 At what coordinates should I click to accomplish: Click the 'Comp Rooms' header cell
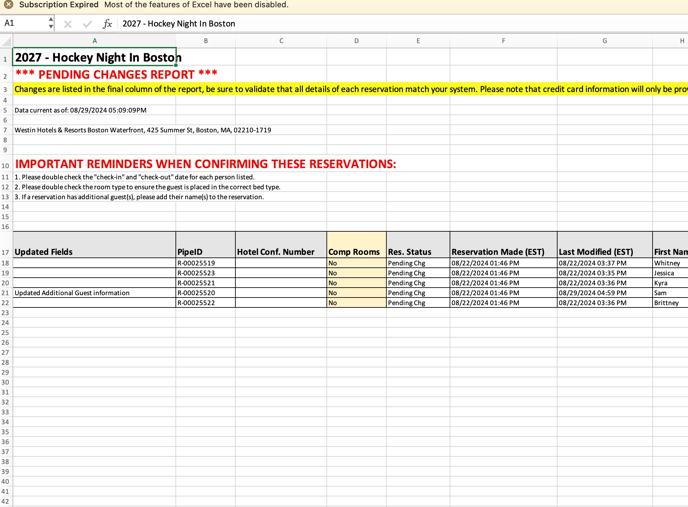coord(356,245)
